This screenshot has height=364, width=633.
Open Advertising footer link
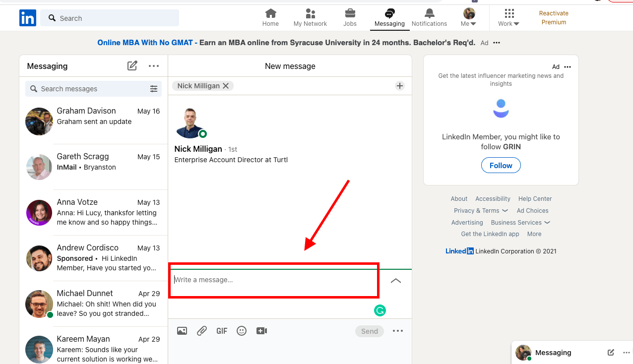click(467, 223)
